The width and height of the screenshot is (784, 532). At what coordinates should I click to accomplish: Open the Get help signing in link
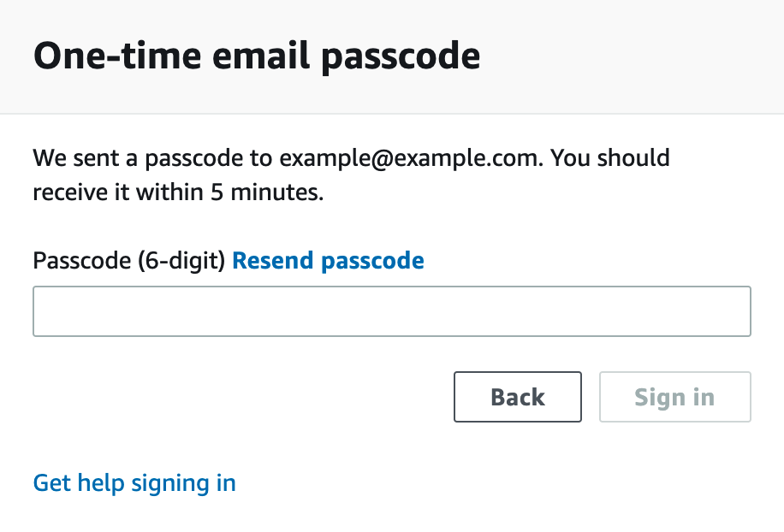[134, 483]
